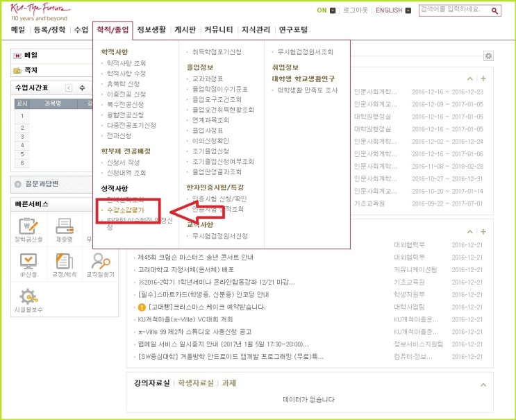Open the 메일 top menu
Screen dimensions: 516x420
18,30
